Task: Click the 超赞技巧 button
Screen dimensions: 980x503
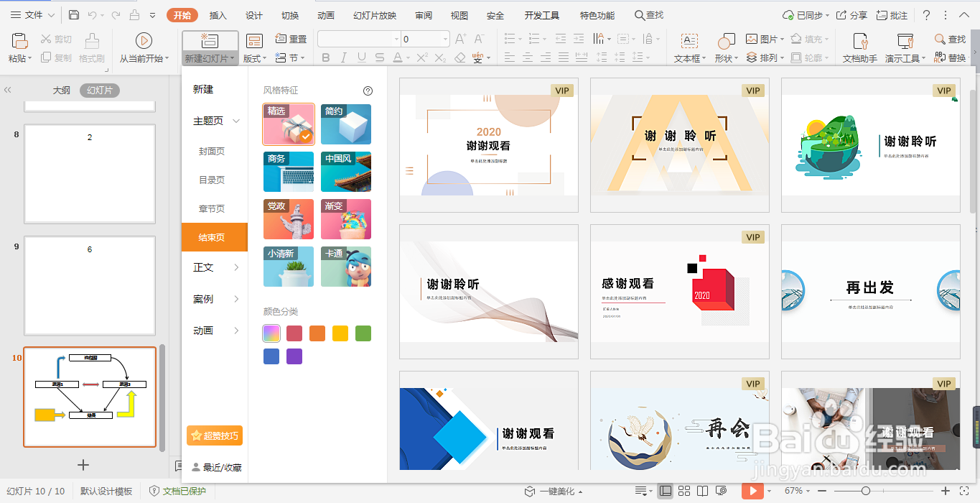Action: pos(213,435)
